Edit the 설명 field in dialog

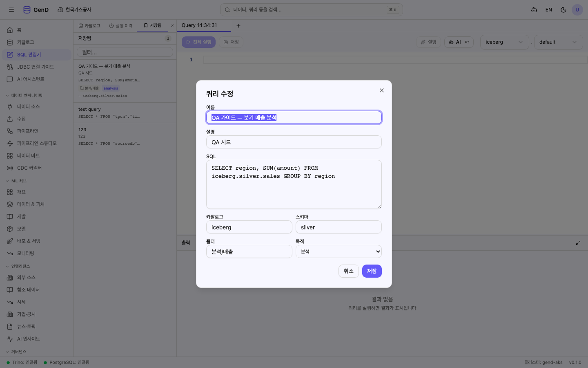tap(294, 142)
